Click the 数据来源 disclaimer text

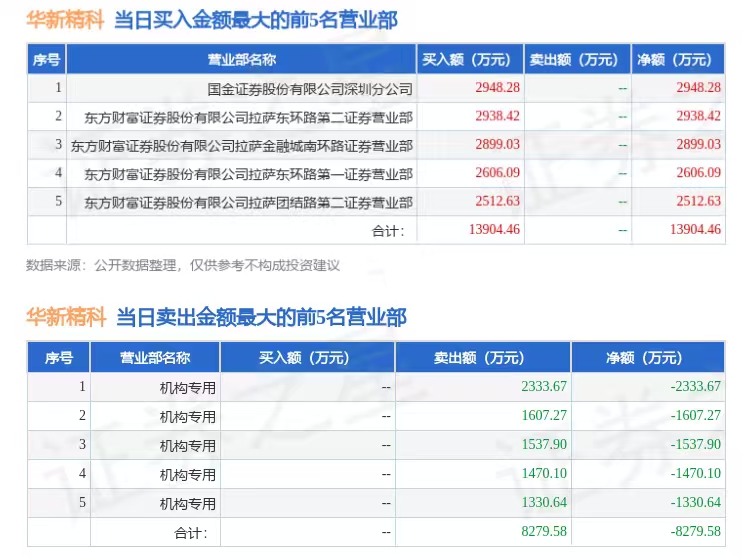183,266
